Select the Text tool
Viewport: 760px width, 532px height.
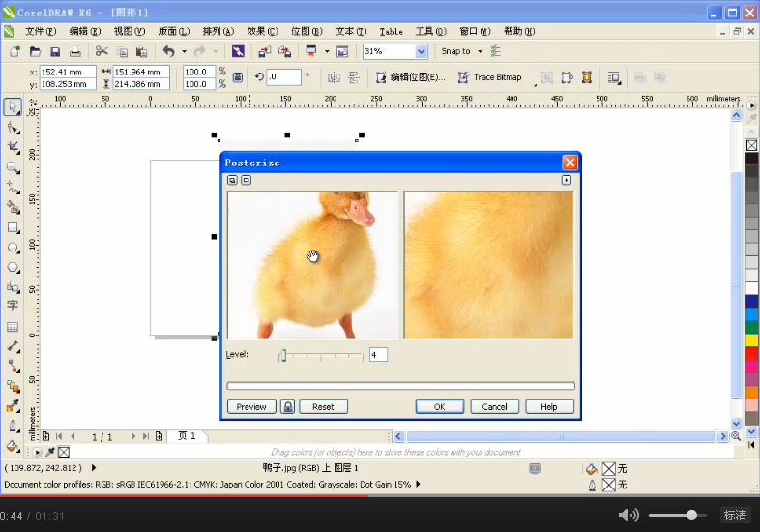click(13, 306)
